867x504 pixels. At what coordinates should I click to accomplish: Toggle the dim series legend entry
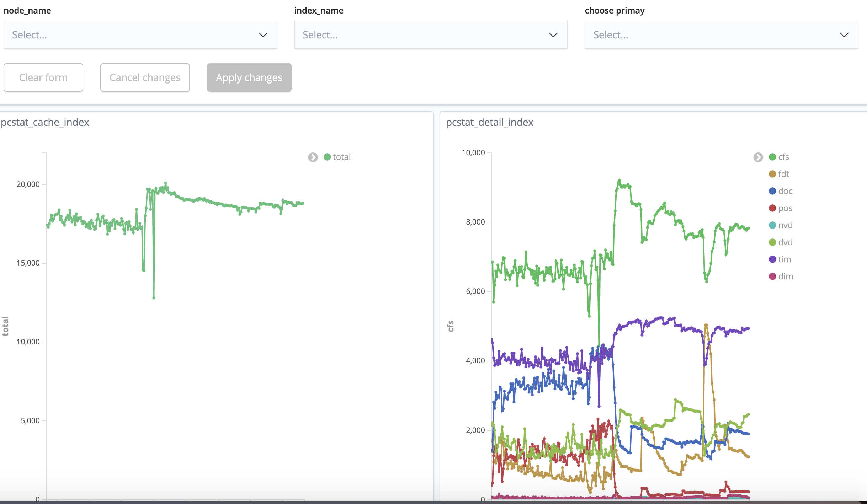785,277
